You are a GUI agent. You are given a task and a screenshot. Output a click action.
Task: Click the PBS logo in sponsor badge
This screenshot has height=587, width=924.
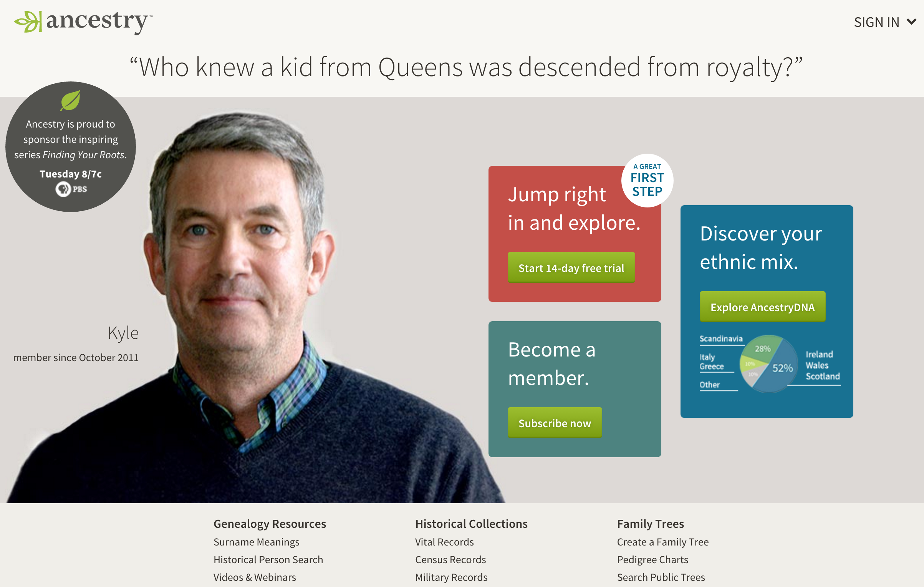coord(71,189)
